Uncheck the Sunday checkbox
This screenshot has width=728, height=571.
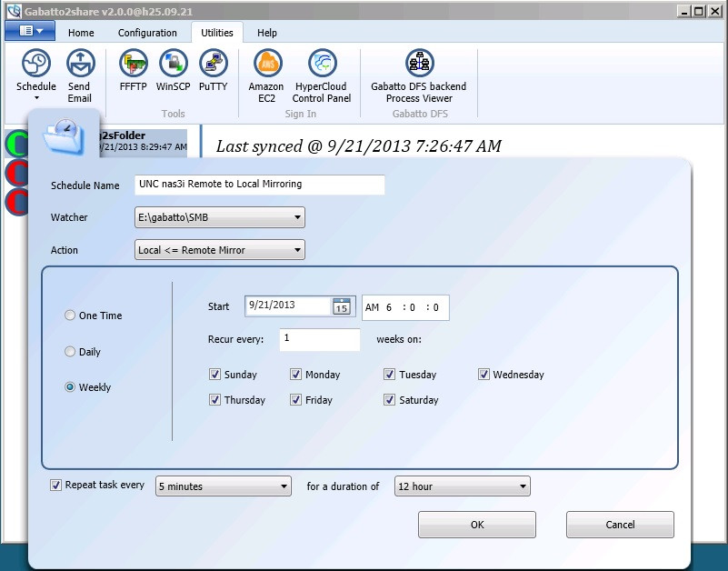click(214, 375)
